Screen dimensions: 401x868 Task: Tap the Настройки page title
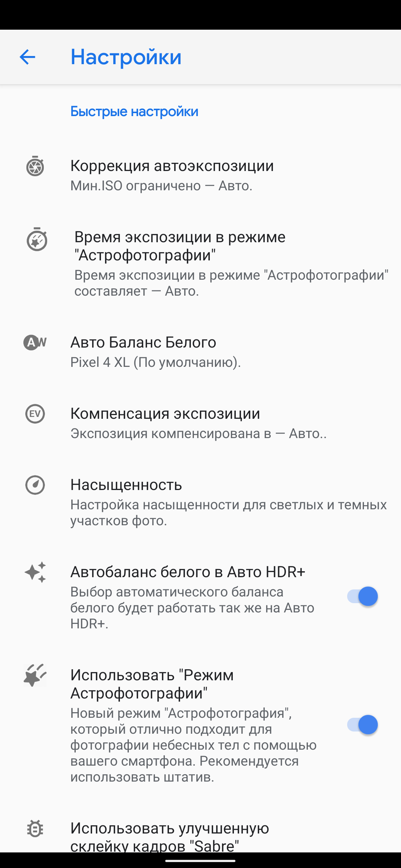click(x=126, y=57)
